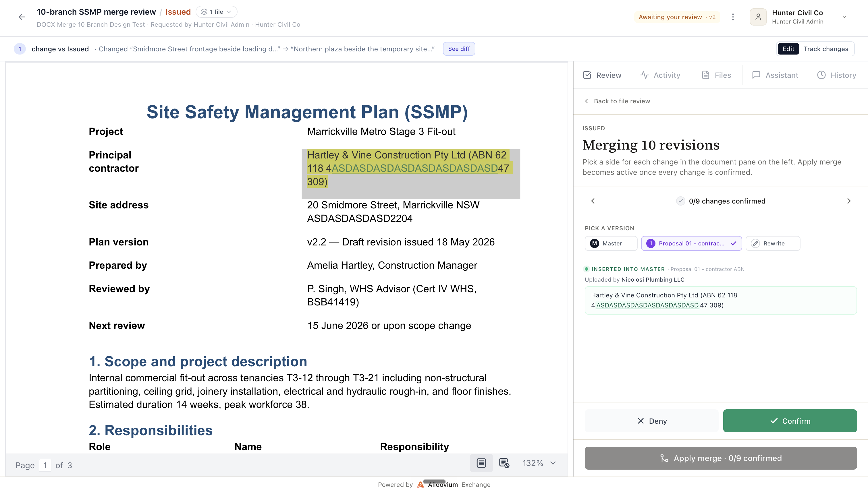This screenshot has height=488, width=868.
Task: Click Amelia Hartley, Construction Manager text
Action: 392,265
